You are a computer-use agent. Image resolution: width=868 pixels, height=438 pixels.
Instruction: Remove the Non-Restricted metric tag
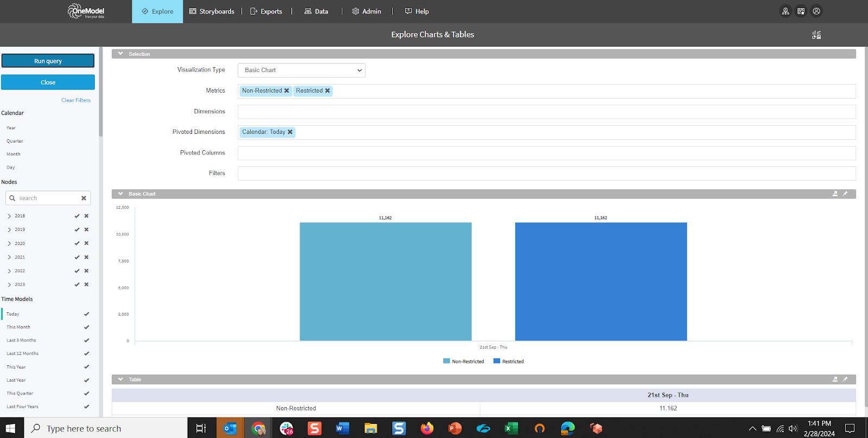coord(286,91)
